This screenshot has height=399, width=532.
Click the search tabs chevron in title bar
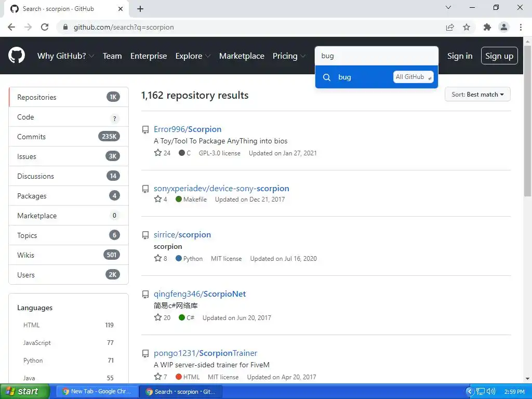pyautogui.click(x=448, y=7)
